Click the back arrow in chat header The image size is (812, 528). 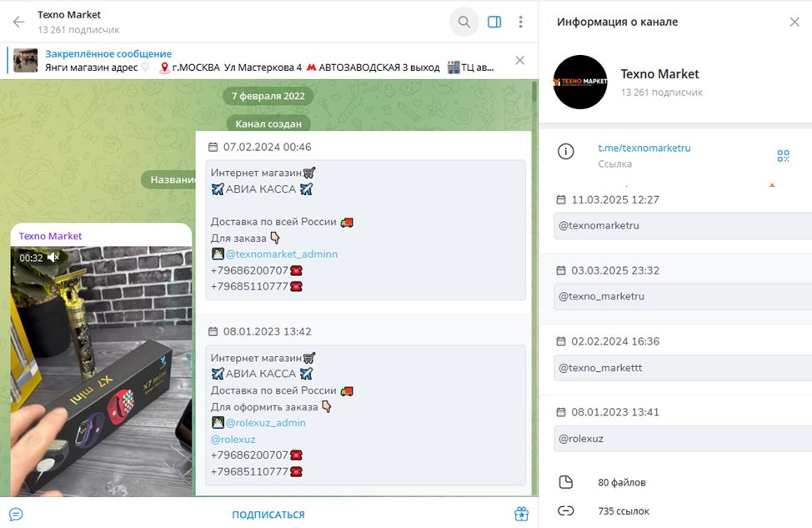tap(18, 22)
